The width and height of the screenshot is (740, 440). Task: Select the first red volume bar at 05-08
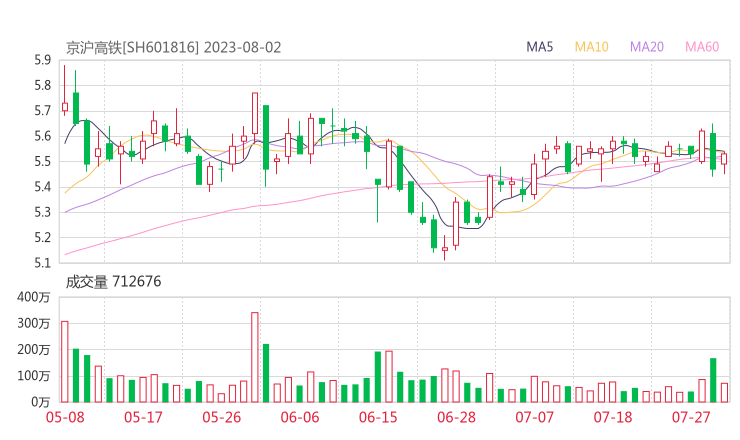tap(65, 362)
